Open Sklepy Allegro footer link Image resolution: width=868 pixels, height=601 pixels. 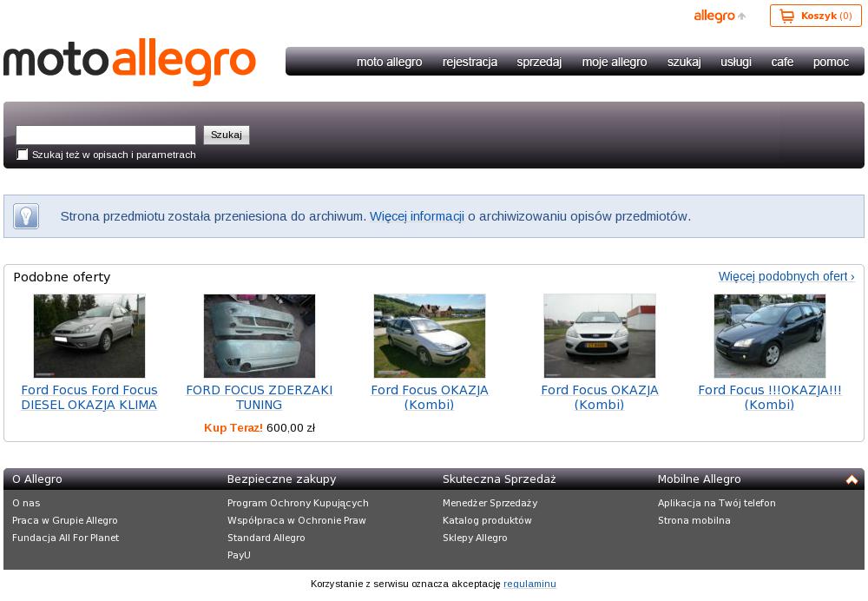point(475,538)
